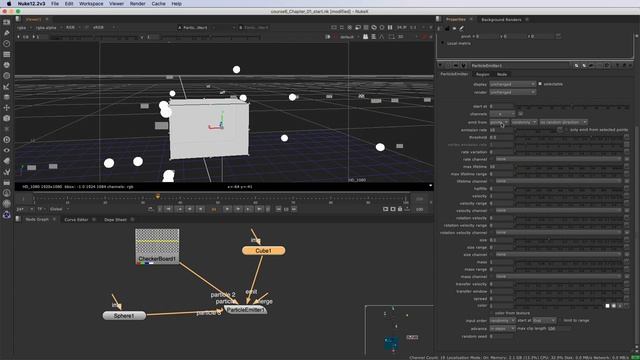Enable only emit from selected points
640x360 pixels.
click(x=566, y=129)
